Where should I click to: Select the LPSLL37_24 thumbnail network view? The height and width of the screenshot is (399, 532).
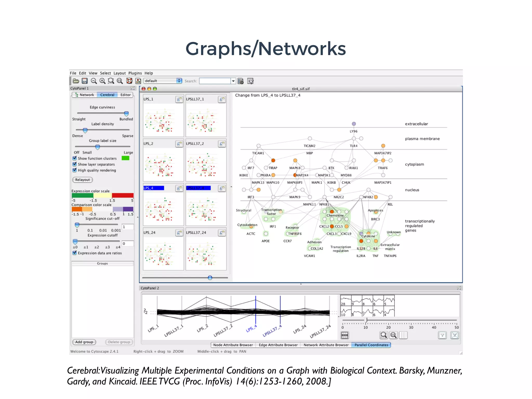click(x=206, y=253)
